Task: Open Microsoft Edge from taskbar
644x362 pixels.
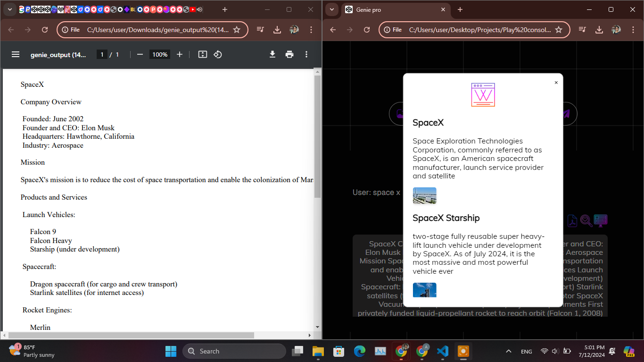Action: 360,351
